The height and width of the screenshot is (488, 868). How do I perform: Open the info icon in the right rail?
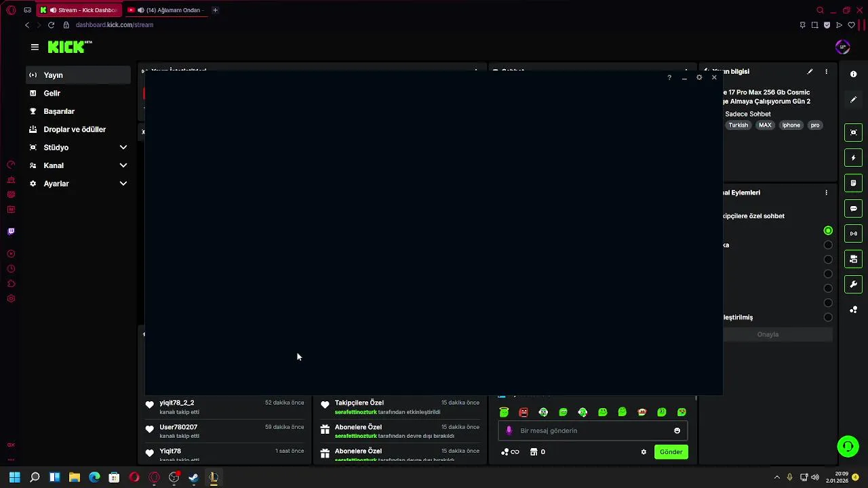point(854,74)
